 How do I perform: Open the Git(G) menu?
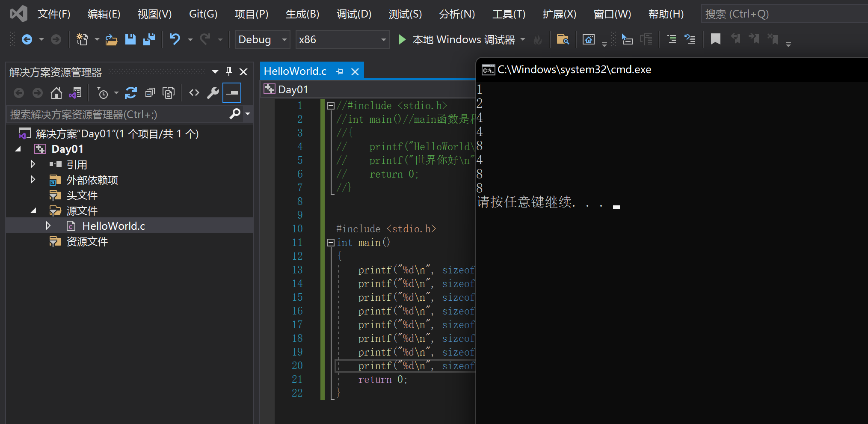pyautogui.click(x=203, y=14)
